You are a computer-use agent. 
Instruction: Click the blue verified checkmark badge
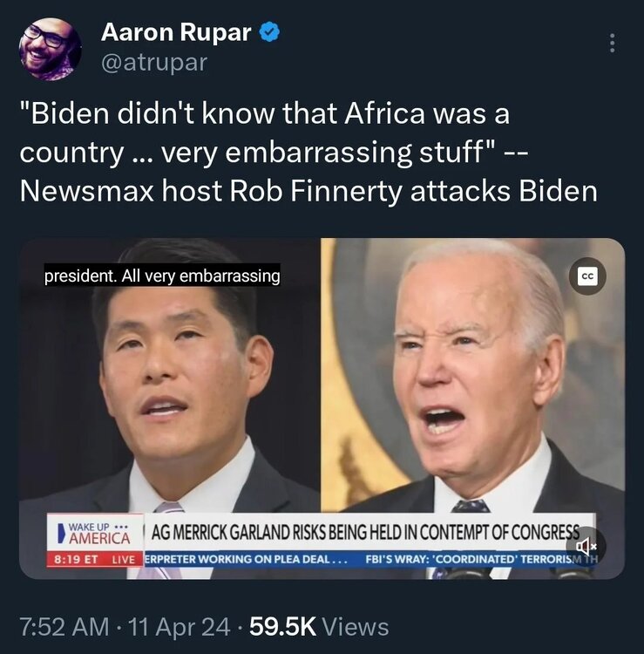(270, 32)
